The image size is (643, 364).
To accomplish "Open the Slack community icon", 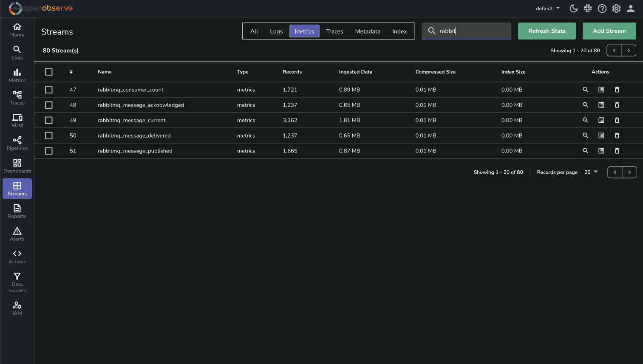I will (588, 8).
